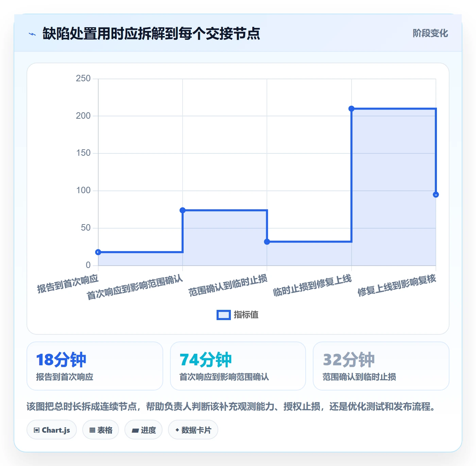
Task: Click the 报告到首次响应 caption under 18分钟
Action: point(65,377)
